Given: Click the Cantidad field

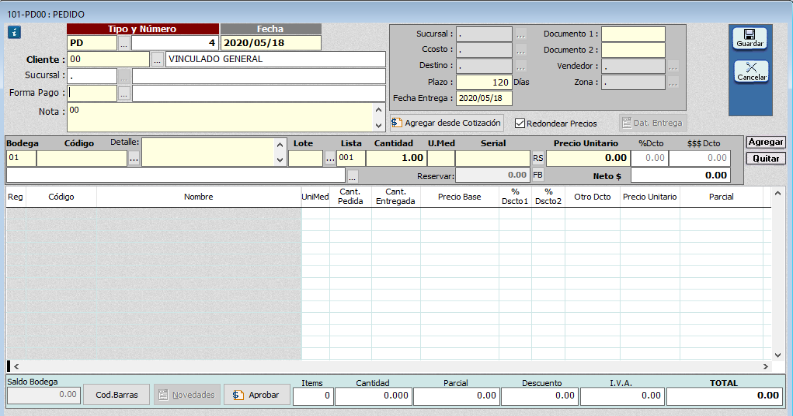Looking at the screenshot, I should click(396, 158).
